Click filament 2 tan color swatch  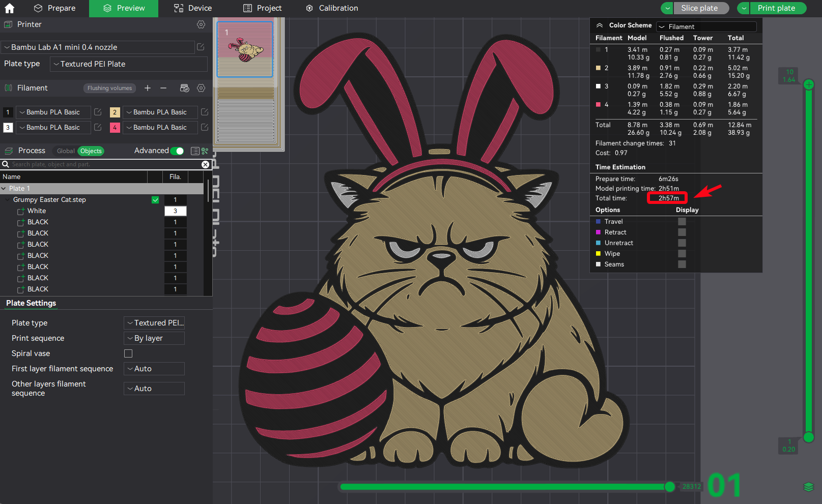click(x=115, y=112)
